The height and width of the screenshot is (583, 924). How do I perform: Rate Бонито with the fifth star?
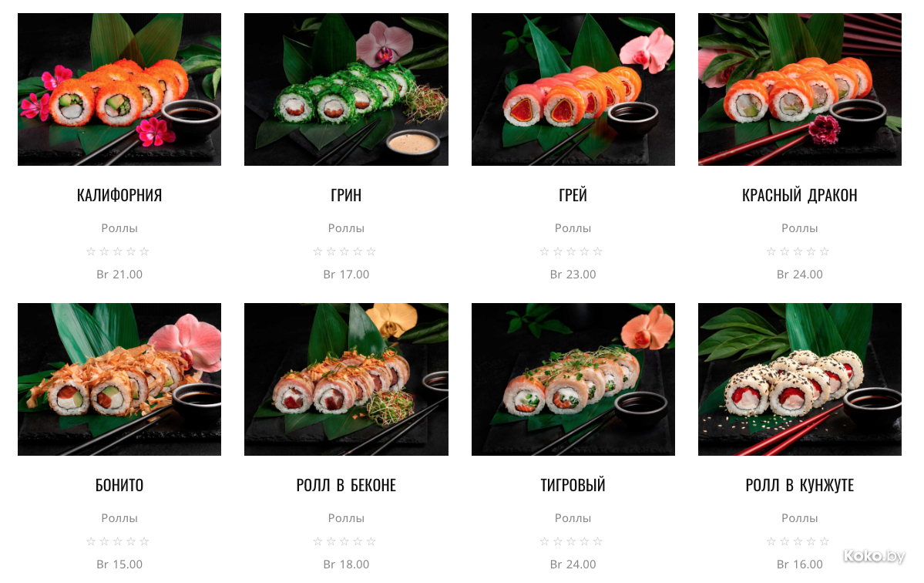coord(144,541)
